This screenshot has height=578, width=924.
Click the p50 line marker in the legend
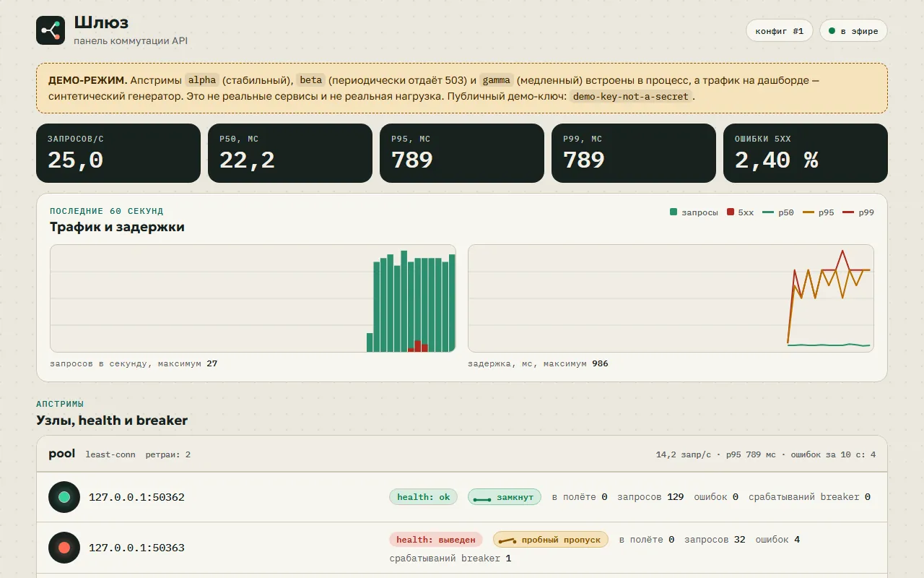click(x=768, y=212)
